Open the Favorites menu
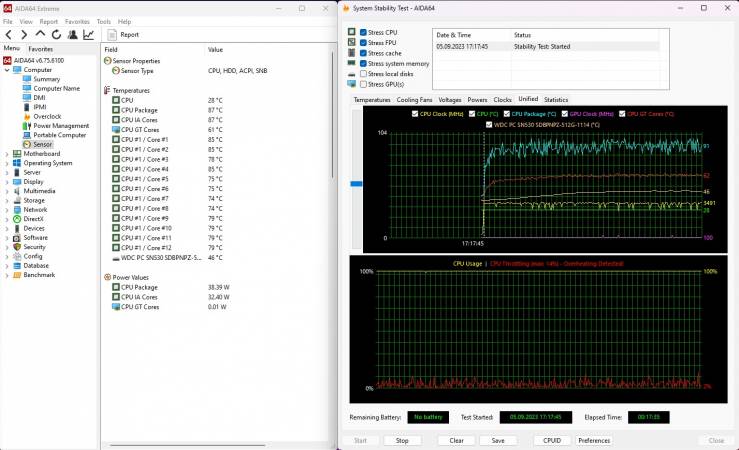 (x=77, y=22)
